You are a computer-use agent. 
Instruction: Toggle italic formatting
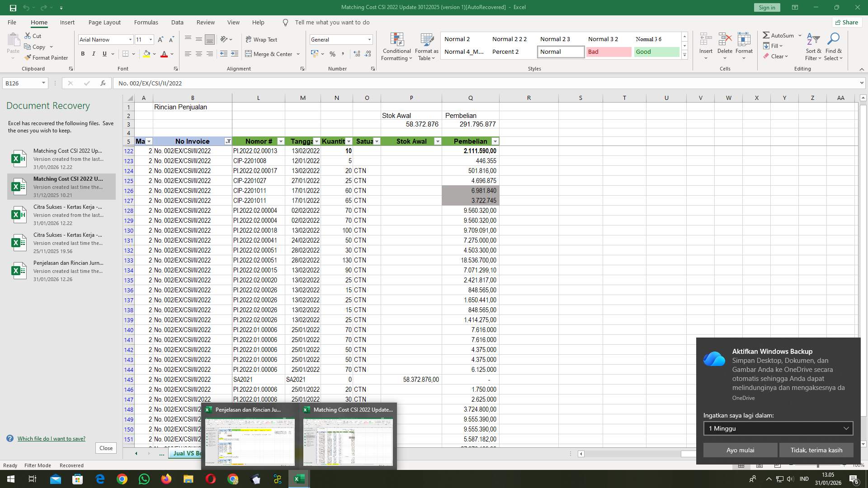coord(94,54)
